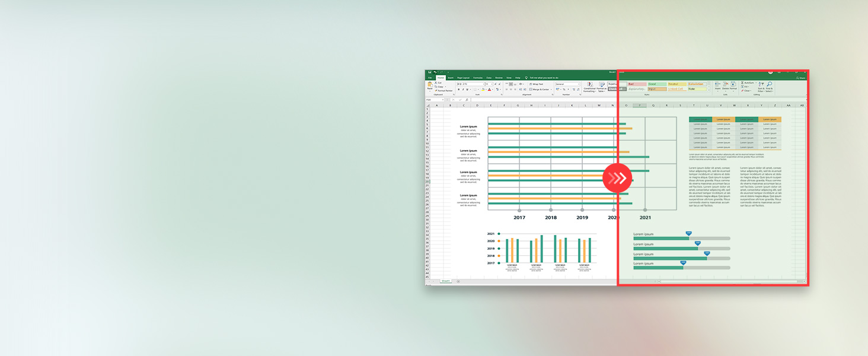Click the red double-arrow circle button
The image size is (868, 356).
(617, 178)
